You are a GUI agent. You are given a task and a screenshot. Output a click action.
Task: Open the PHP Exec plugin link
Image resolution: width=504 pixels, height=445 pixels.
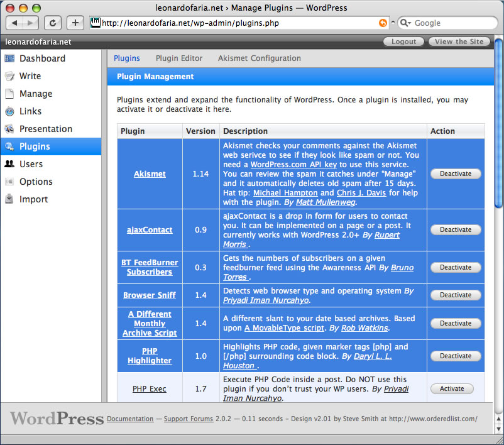(x=150, y=388)
